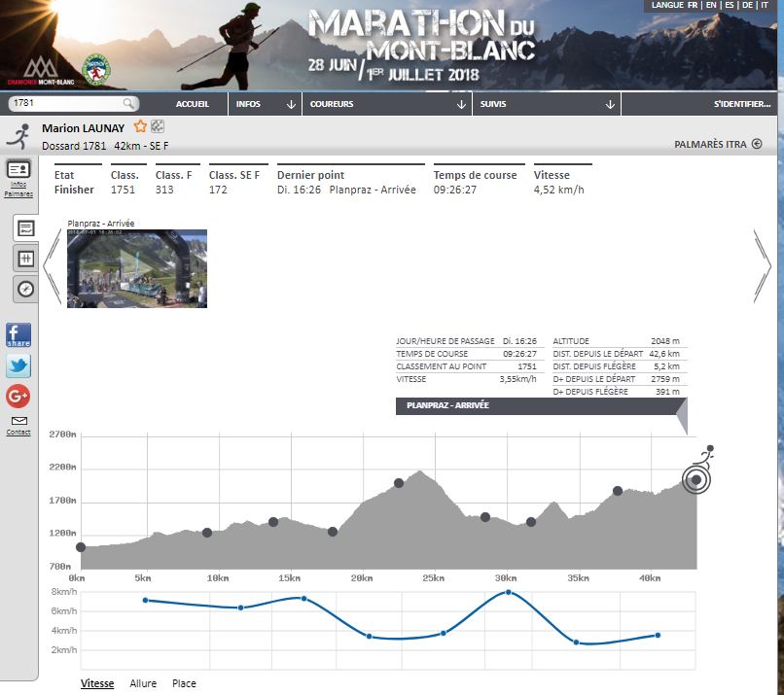Image resolution: width=784 pixels, height=695 pixels.
Task: Share the result on Twitter
Action: coord(18,365)
